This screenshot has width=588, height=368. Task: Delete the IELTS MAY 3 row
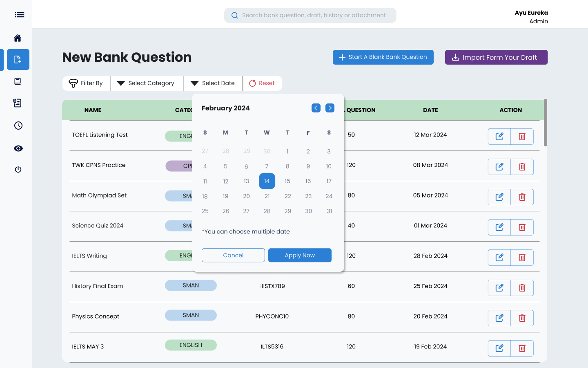tap(522, 348)
